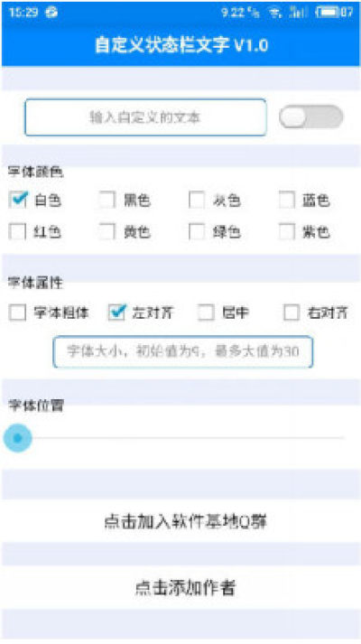
Task: Check the 居中 center alignment checkbox
Action: [x=206, y=313]
